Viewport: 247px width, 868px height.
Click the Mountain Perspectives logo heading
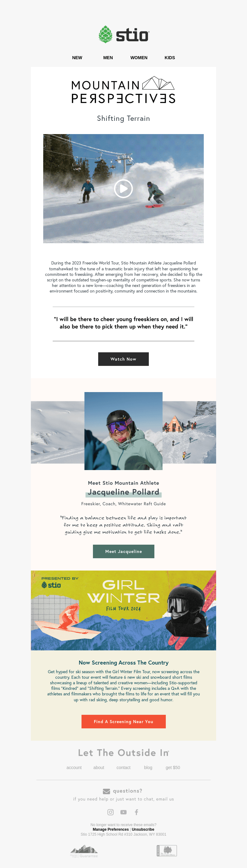coord(124,90)
